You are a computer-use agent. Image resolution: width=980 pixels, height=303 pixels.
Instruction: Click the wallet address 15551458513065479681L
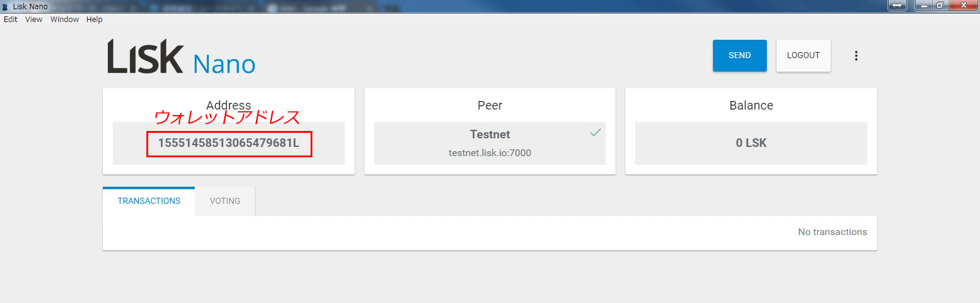229,143
